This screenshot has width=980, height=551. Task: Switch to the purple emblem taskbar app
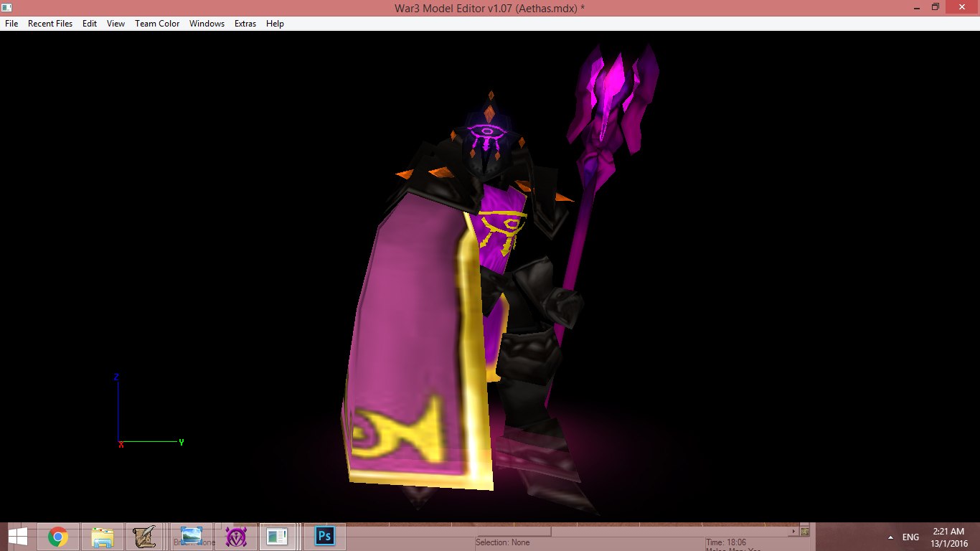pos(236,537)
